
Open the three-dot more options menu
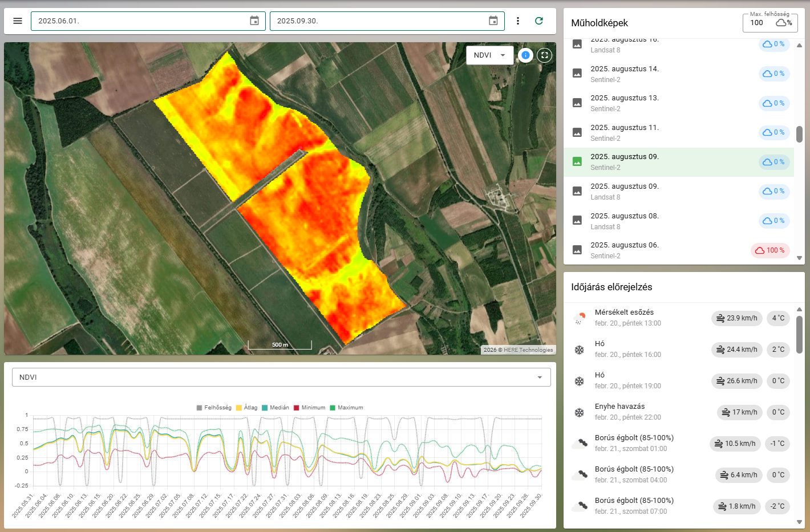click(x=518, y=21)
